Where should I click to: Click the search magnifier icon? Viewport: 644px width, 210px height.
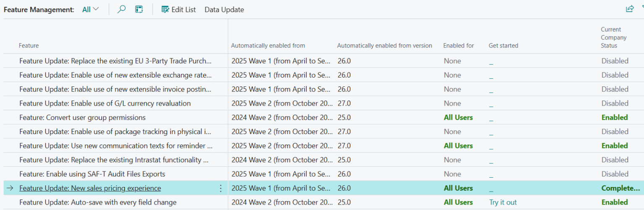tap(122, 9)
